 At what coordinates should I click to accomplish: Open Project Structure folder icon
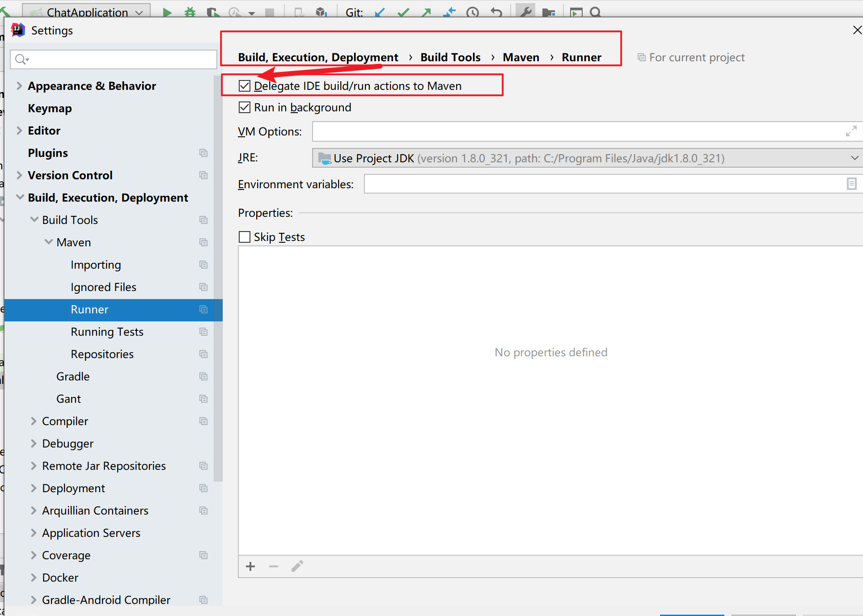549,12
